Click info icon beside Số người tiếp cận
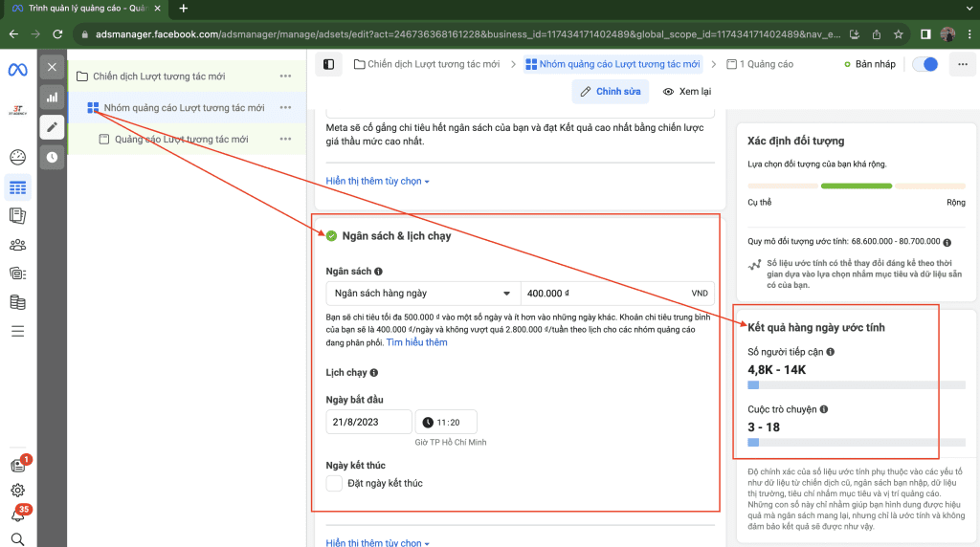The image size is (980, 547). coord(830,352)
